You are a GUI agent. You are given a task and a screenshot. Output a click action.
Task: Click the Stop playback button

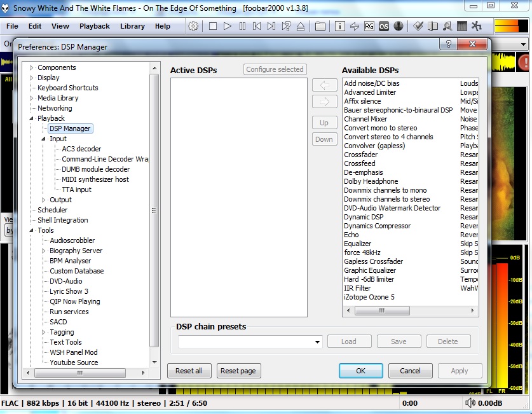213,26
